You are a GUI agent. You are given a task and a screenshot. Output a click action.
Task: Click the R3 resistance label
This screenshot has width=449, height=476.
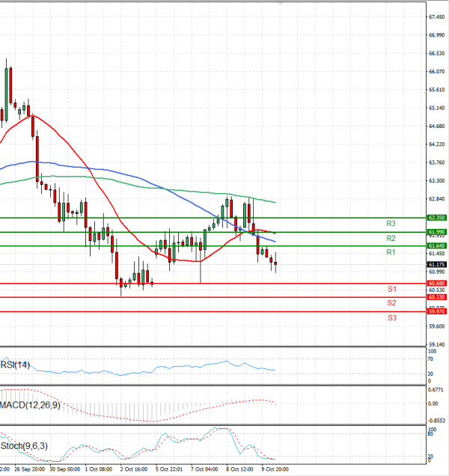tap(391, 224)
